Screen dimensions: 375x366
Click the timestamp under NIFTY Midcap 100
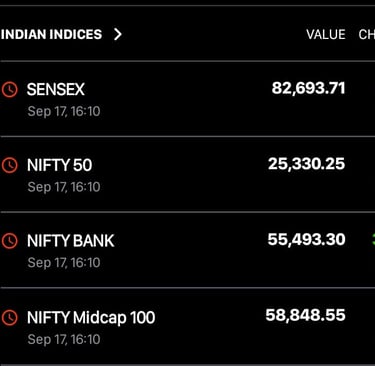[x=64, y=339]
